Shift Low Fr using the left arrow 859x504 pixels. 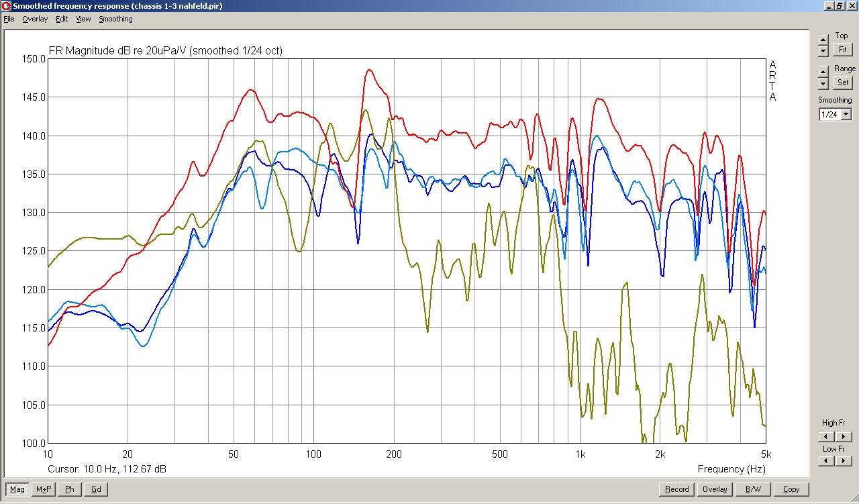pos(826,461)
